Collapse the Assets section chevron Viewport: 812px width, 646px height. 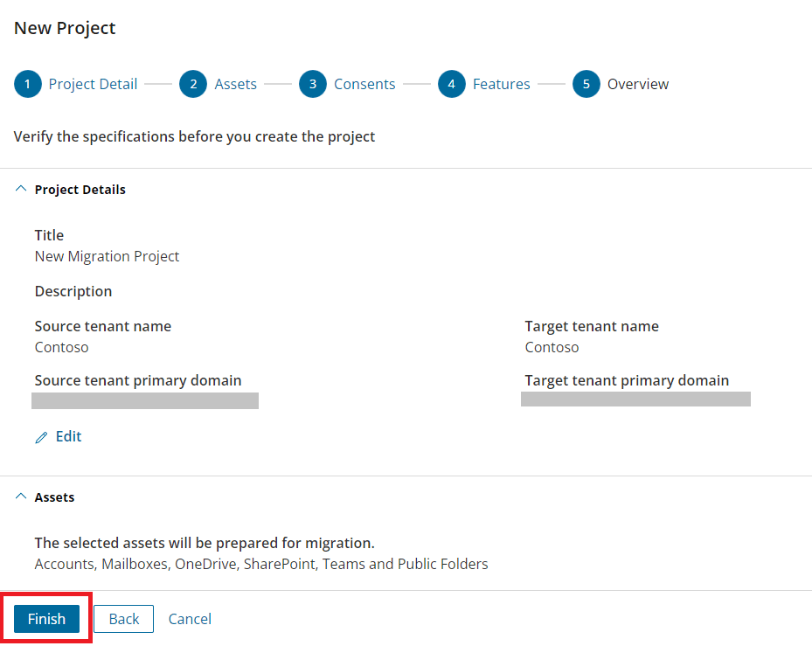(21, 497)
